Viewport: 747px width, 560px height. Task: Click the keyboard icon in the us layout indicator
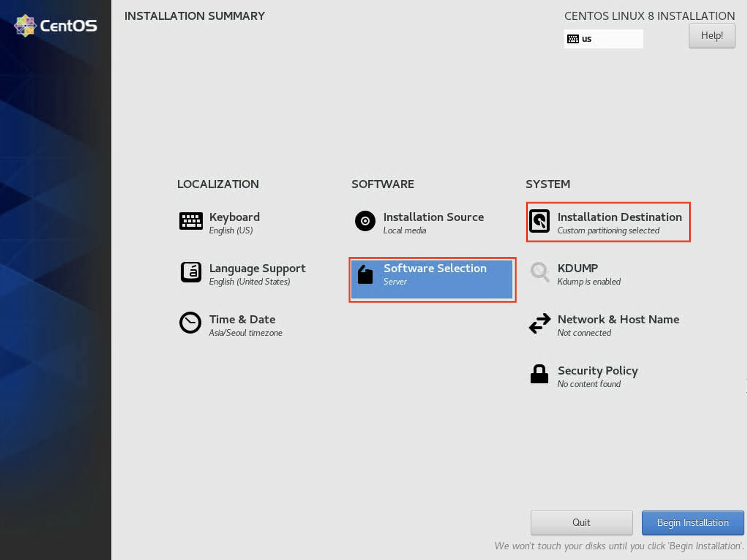pyautogui.click(x=573, y=39)
